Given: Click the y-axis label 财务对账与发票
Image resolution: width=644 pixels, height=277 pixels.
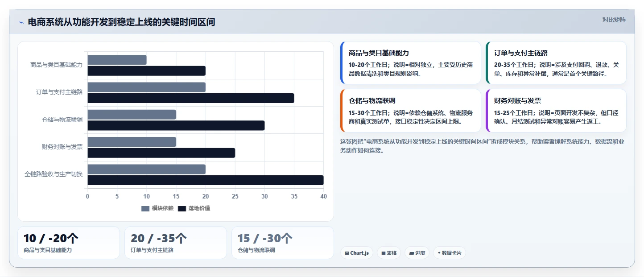Looking at the screenshot, I should pos(62,147).
